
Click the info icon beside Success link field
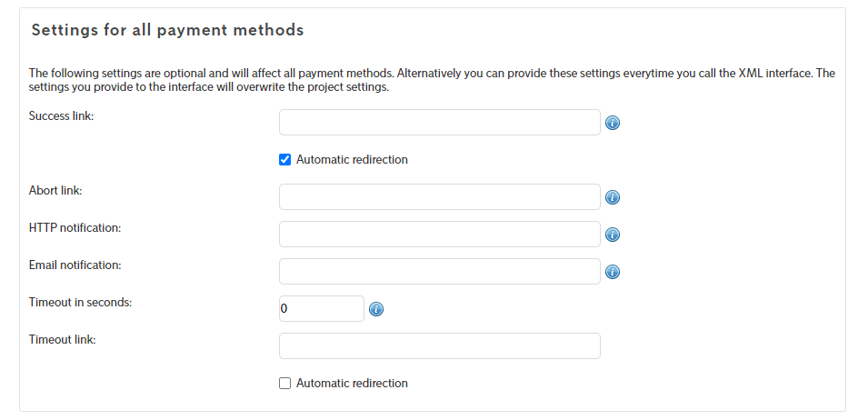613,123
